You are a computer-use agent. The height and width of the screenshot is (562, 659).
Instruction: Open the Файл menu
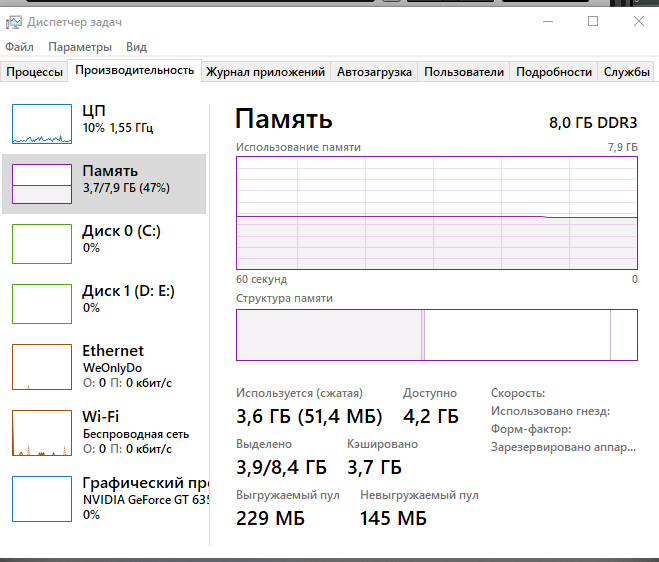[19, 47]
